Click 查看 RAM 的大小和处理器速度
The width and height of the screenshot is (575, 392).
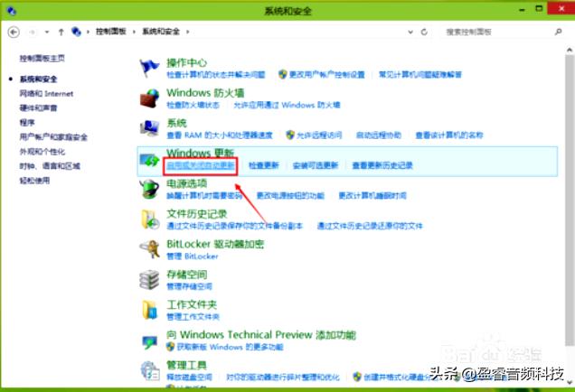coord(220,135)
